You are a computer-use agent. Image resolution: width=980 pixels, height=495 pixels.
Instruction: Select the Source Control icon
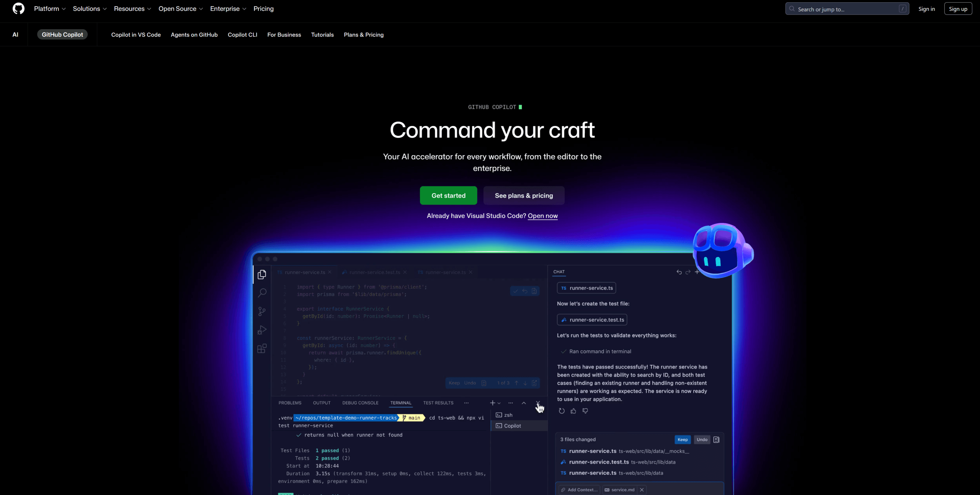point(262,311)
